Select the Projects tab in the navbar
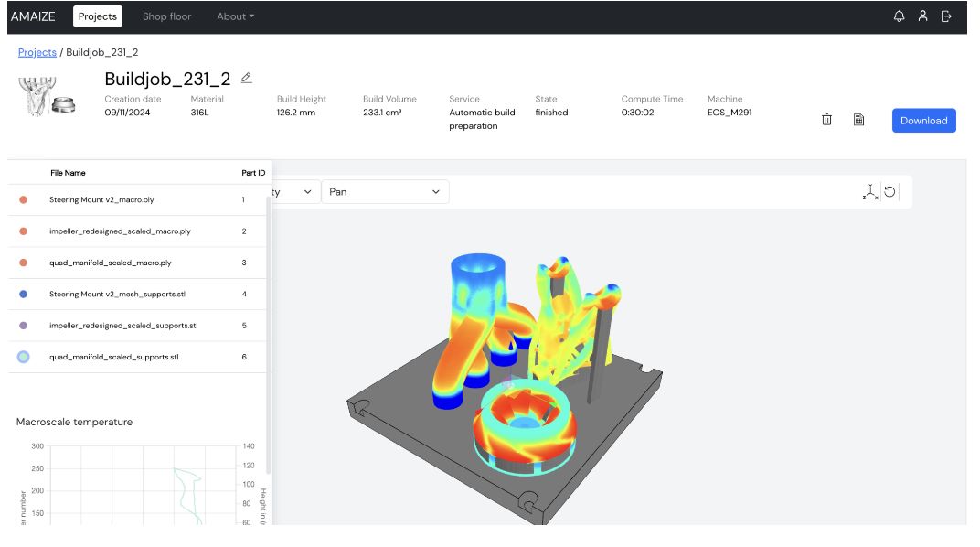980x547 pixels. pyautogui.click(x=97, y=16)
